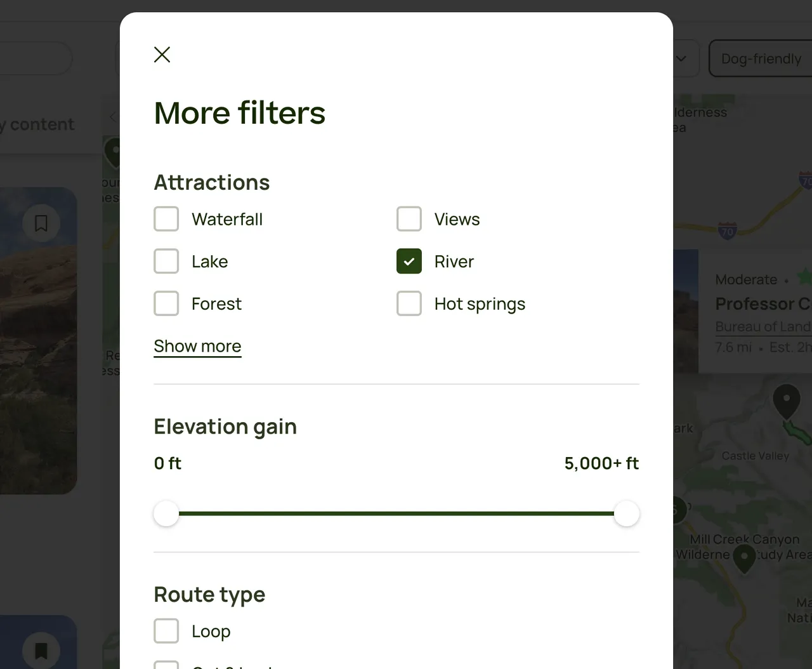Tick the Lake checkbox
Screen dimensions: 812x669
pyautogui.click(x=166, y=262)
